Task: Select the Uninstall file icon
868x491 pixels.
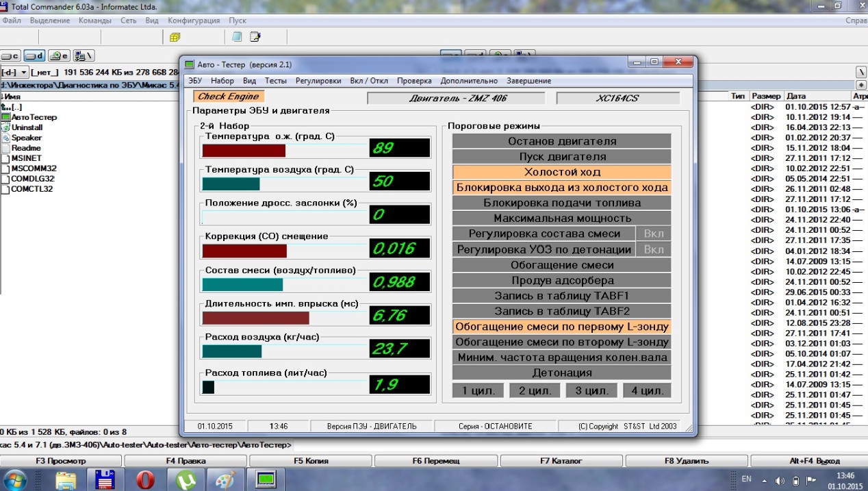Action: pos(6,127)
